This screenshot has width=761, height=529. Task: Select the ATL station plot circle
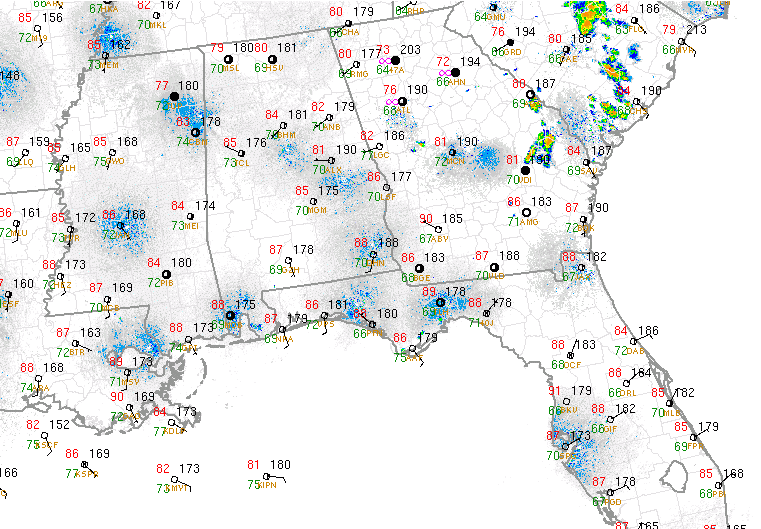click(x=402, y=102)
